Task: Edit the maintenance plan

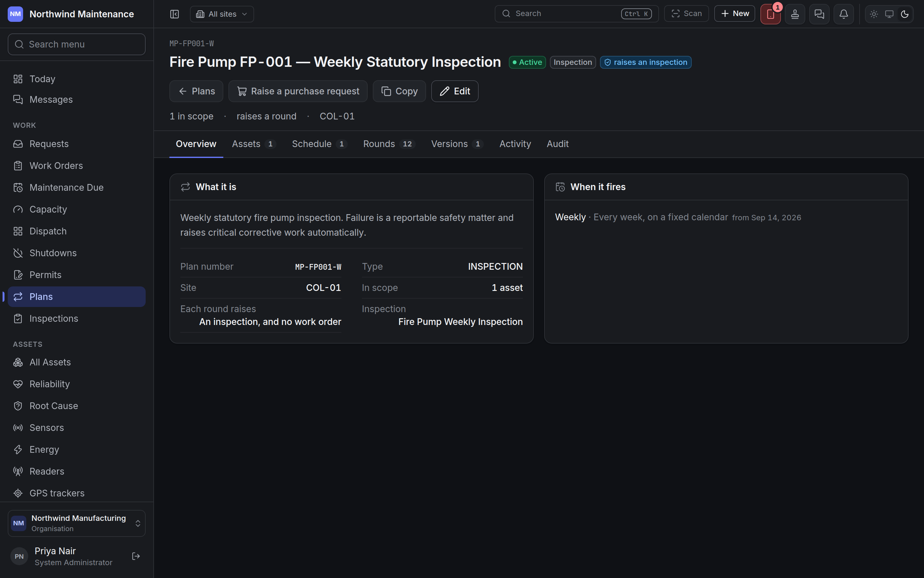Action: pos(455,91)
